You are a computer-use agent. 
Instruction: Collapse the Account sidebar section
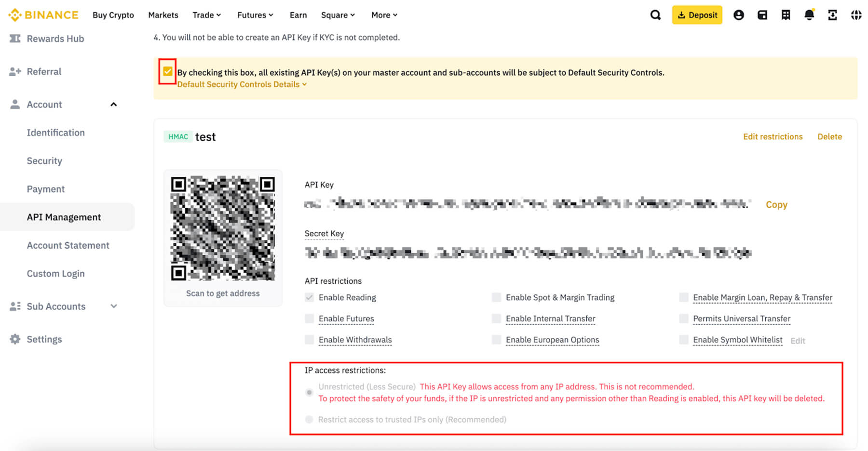coord(114,104)
